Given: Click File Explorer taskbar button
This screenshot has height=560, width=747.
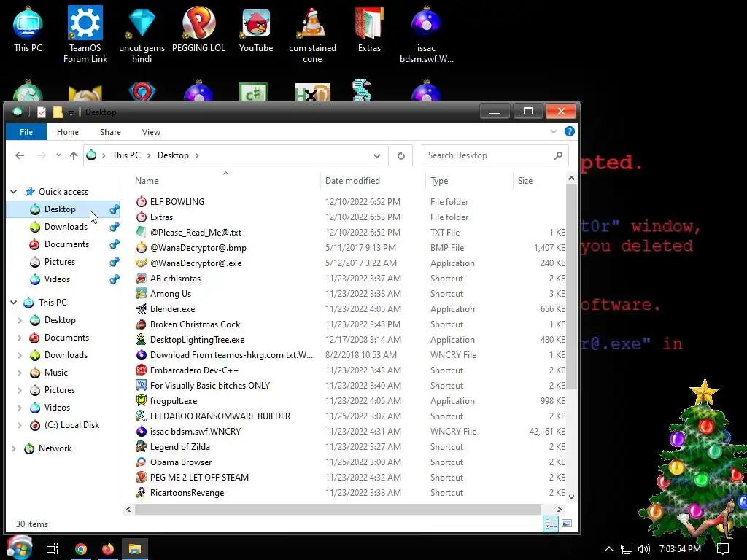Looking at the screenshot, I should pos(135,548).
